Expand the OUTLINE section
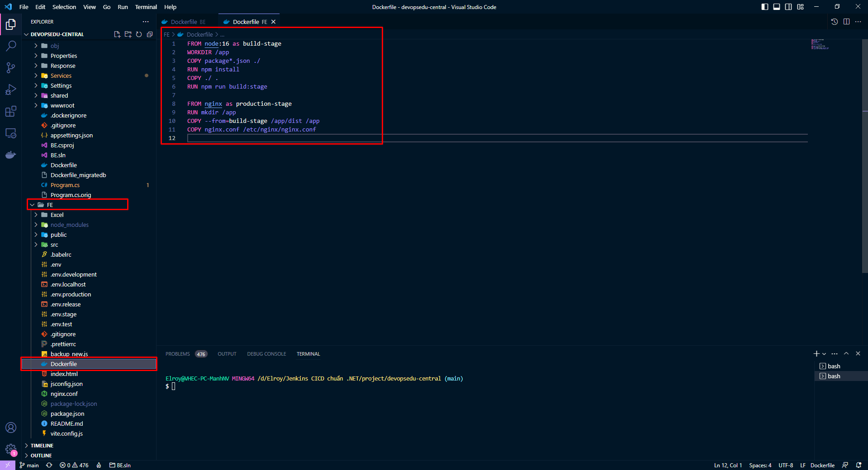The image size is (868, 470). coord(41,456)
